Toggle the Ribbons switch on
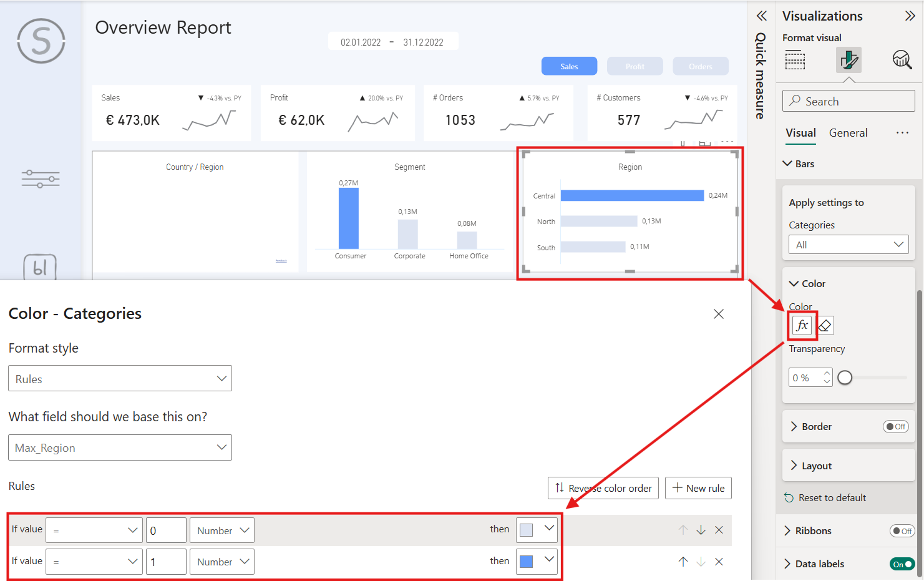 tap(902, 531)
